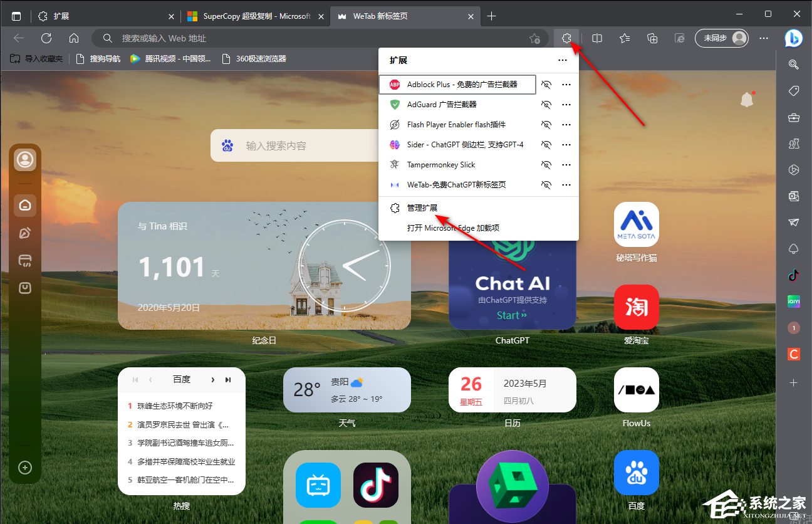This screenshot has height=524, width=812.
Task: Open 爱淘宝 shortcut icon
Action: (637, 307)
